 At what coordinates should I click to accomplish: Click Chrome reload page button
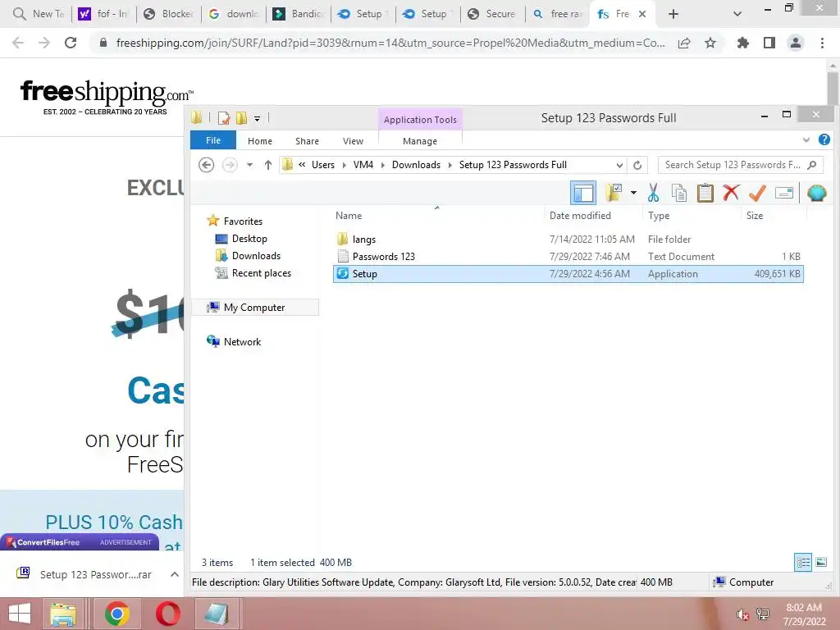[x=71, y=43]
